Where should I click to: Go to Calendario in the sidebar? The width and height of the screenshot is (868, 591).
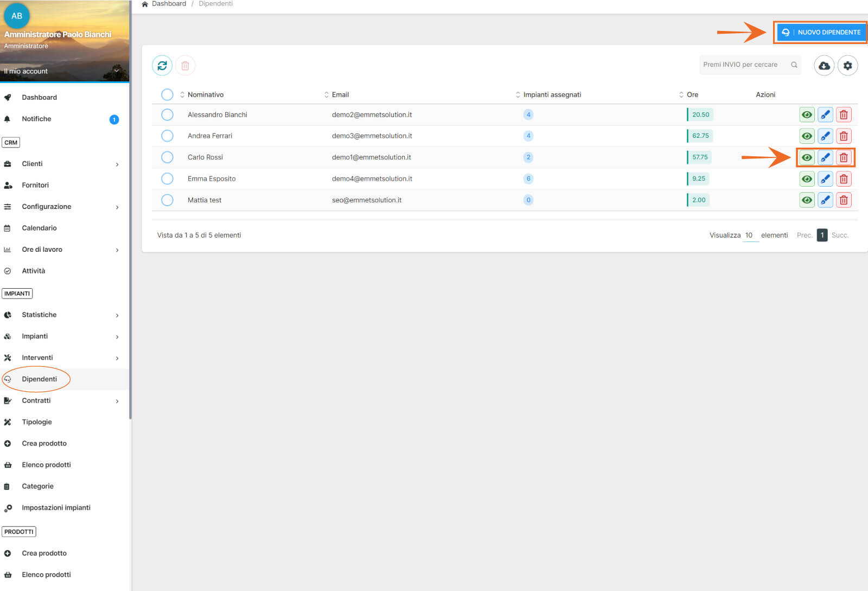39,228
